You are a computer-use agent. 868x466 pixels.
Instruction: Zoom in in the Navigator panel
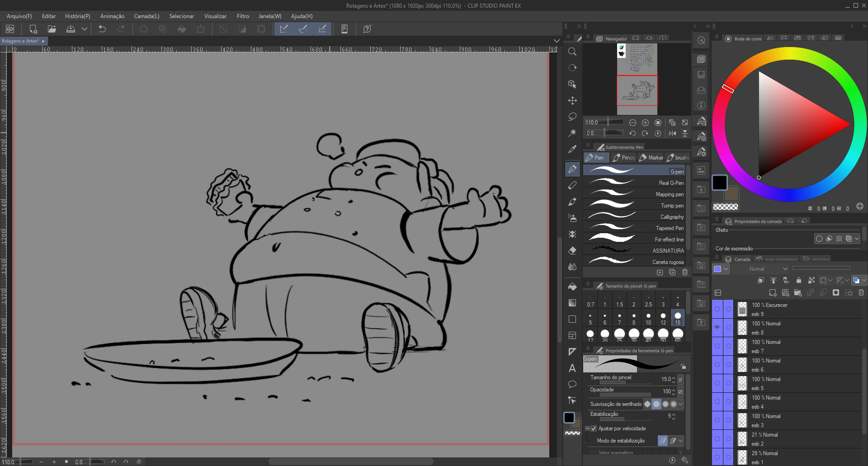pos(646,122)
